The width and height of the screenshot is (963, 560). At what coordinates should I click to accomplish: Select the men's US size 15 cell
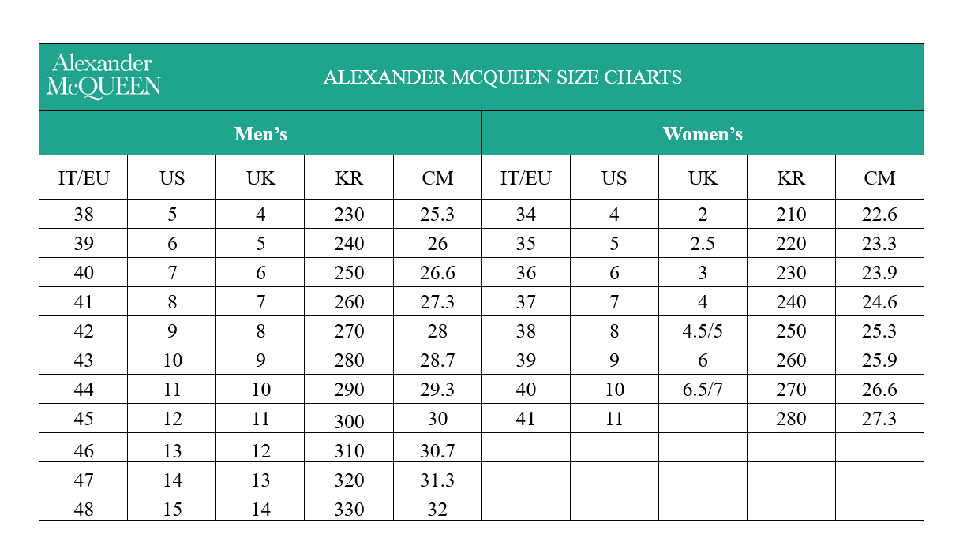pos(172,509)
